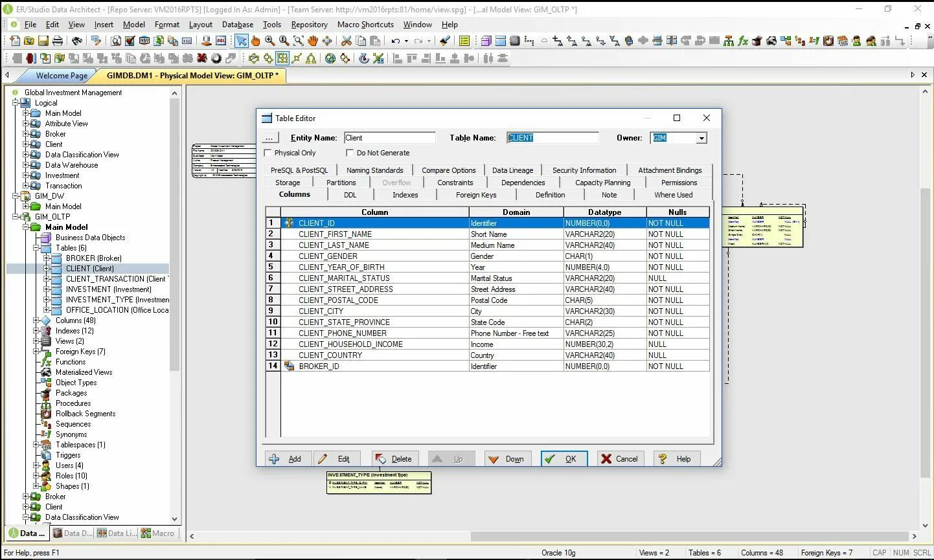This screenshot has width=934, height=560.
Task: Click the scissors Cut icon
Action: click(x=347, y=41)
